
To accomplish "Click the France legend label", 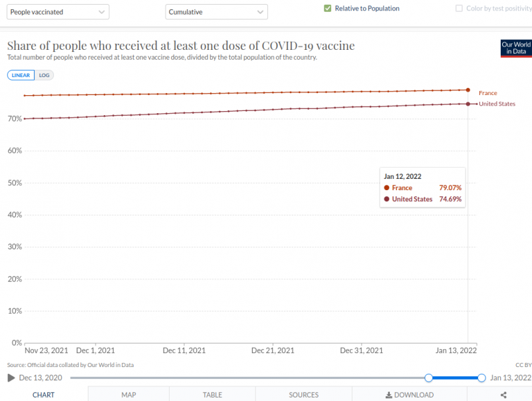I will [487, 93].
